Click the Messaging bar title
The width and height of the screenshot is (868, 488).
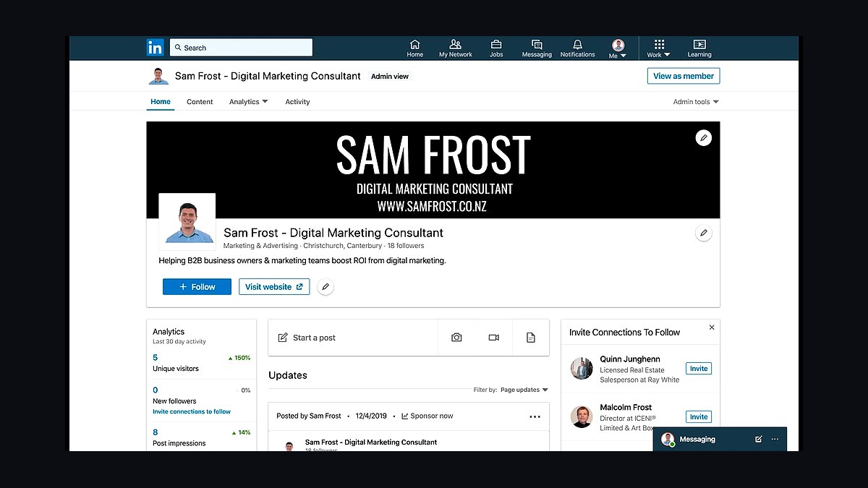[697, 439]
